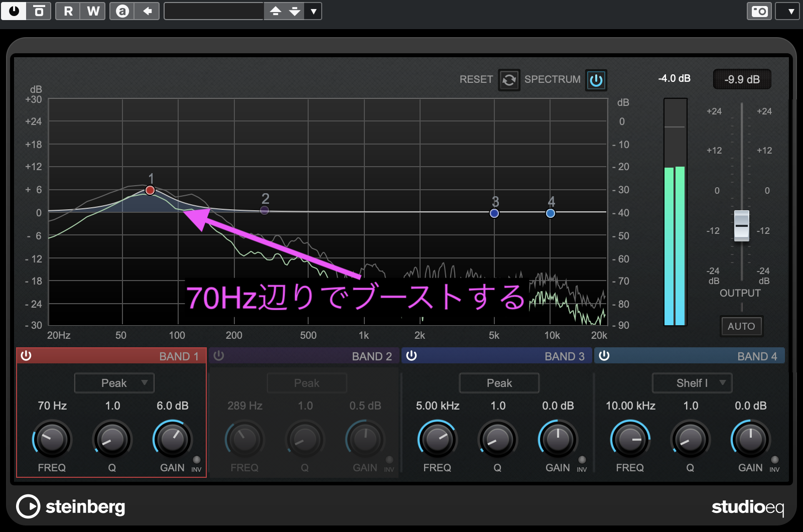Click the AUTO gain button
The image size is (803, 532).
741,326
